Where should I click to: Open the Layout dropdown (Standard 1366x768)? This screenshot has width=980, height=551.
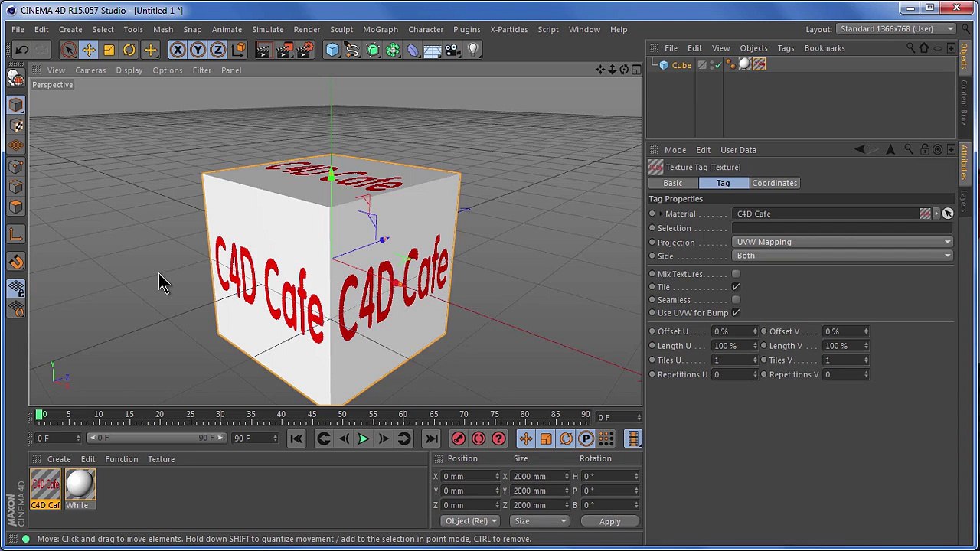pos(897,29)
